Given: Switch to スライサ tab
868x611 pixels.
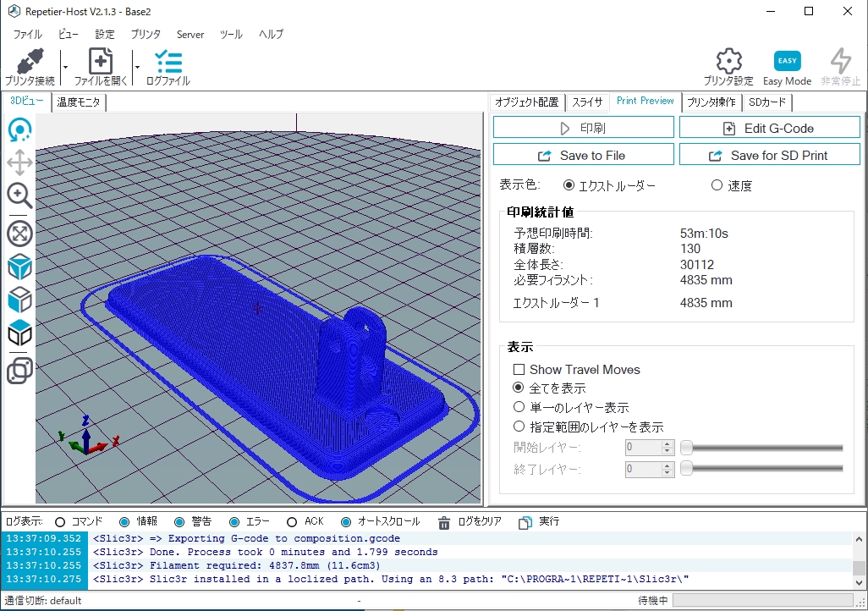Looking at the screenshot, I should coord(587,102).
